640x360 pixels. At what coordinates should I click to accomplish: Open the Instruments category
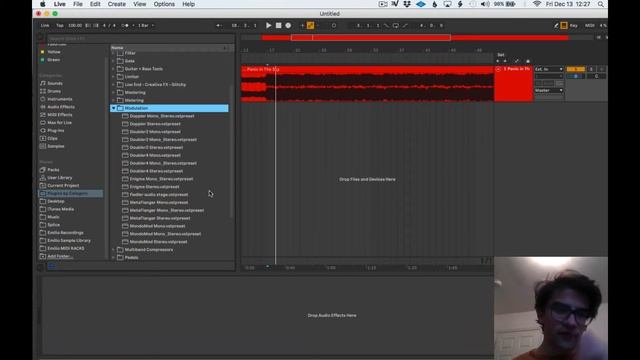[60, 99]
